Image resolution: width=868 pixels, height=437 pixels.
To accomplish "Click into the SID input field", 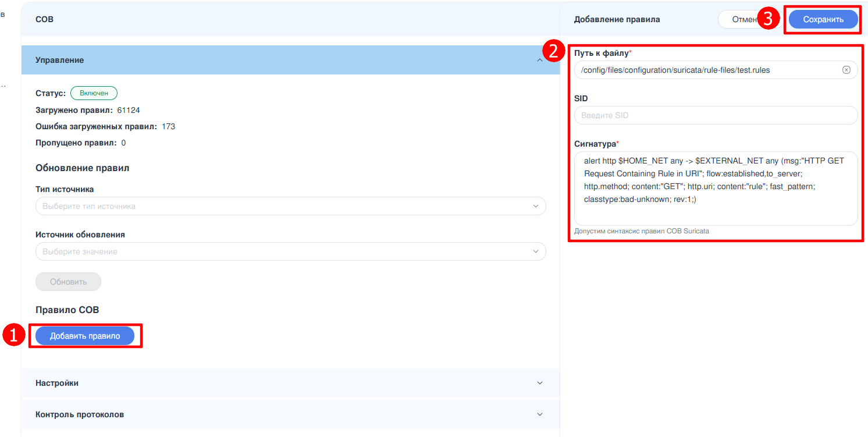I will 715,115.
